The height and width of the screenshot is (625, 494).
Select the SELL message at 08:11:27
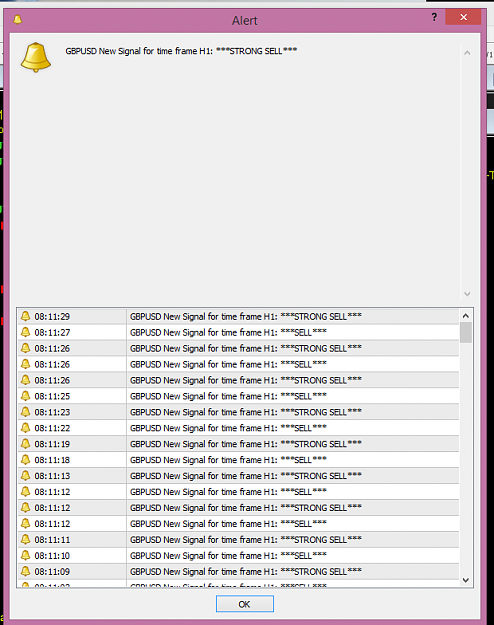[x=293, y=332]
